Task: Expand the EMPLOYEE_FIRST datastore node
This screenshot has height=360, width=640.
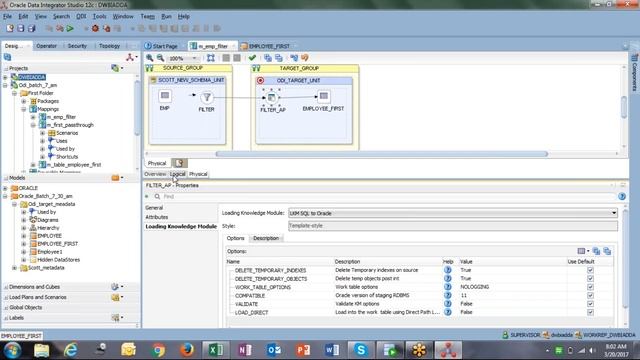Action: click(24, 244)
